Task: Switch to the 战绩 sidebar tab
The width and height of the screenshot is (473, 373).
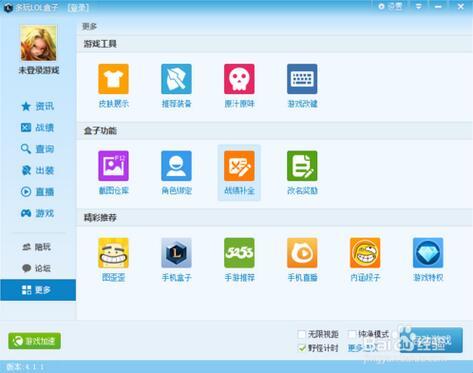Action: 38,128
